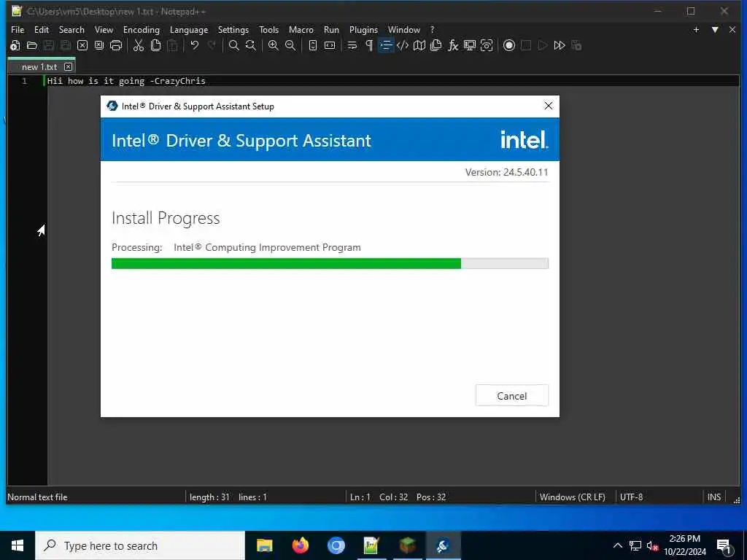Close the Intel Setup dialog
Viewport: 747px width, 560px height.
click(x=549, y=106)
